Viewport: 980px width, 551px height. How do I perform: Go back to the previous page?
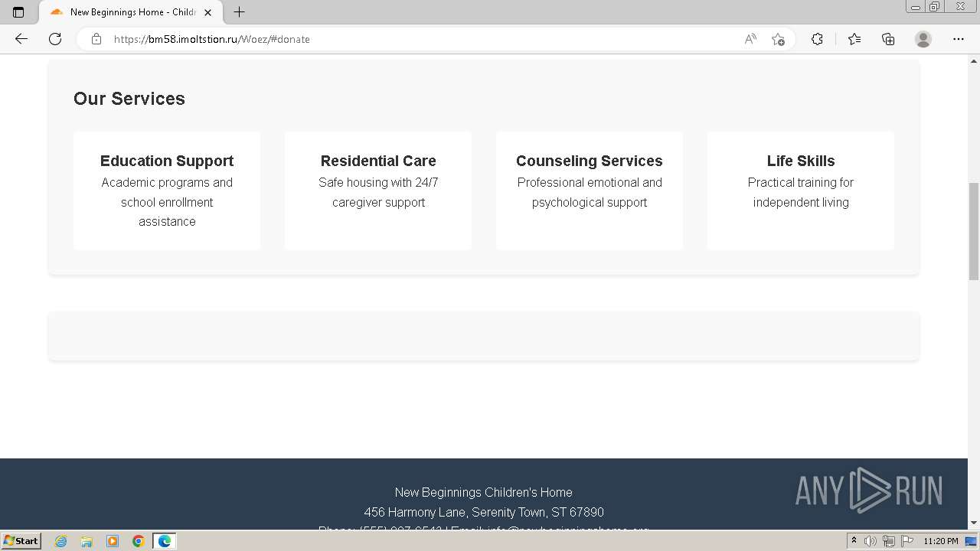(x=21, y=39)
